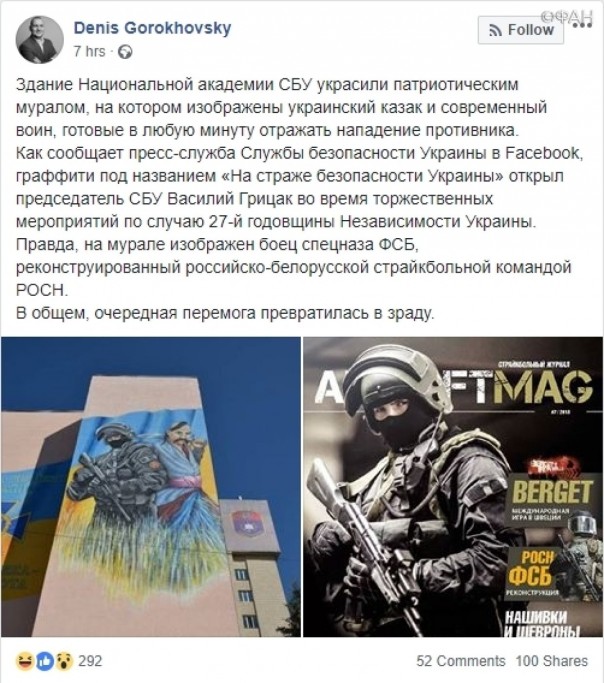Click the RSS icon inside Follow
604x683 pixels.
click(495, 30)
